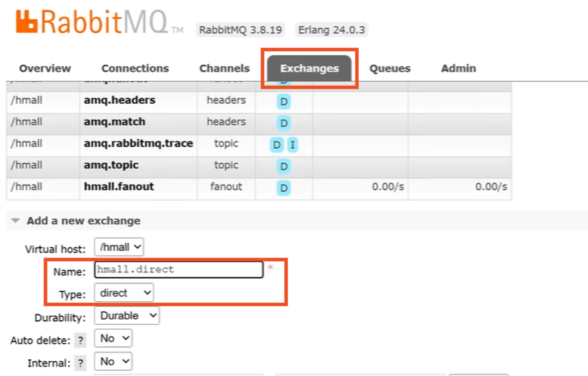Click the Auto delete help question mark
This screenshot has width=588, height=376.
click(80, 340)
